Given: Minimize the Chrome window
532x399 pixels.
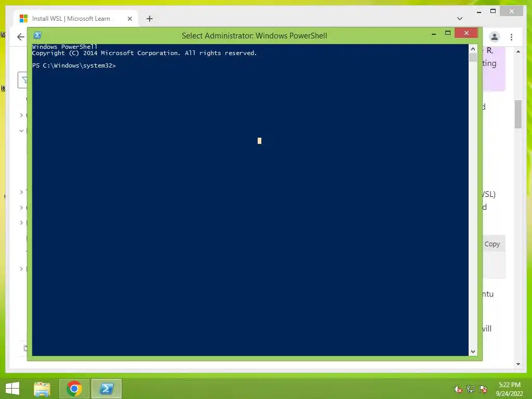Looking at the screenshot, I should [x=479, y=11].
